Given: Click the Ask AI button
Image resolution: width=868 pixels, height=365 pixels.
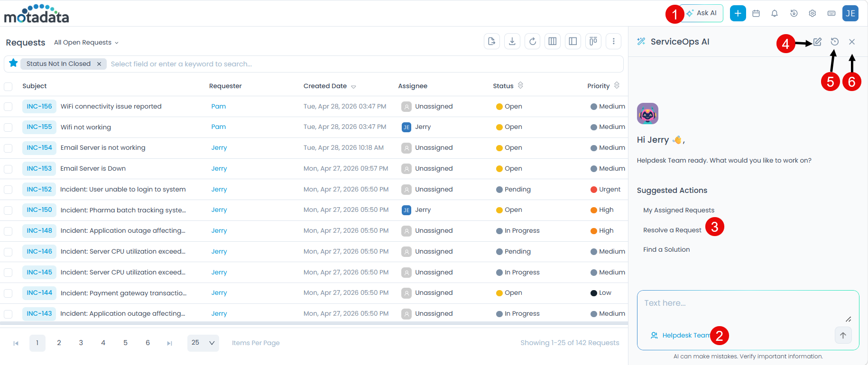Looking at the screenshot, I should tap(702, 13).
